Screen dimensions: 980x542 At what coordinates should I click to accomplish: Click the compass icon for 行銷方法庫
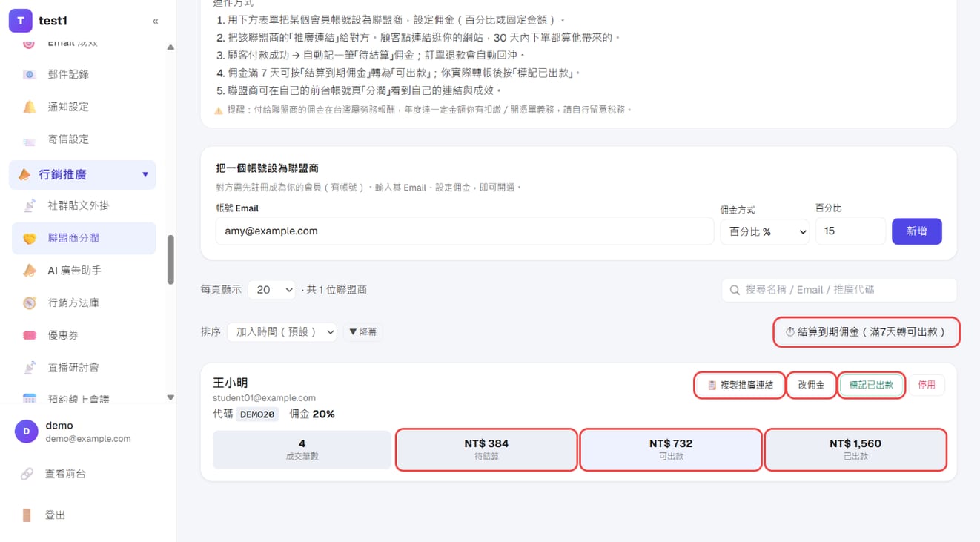tap(29, 303)
